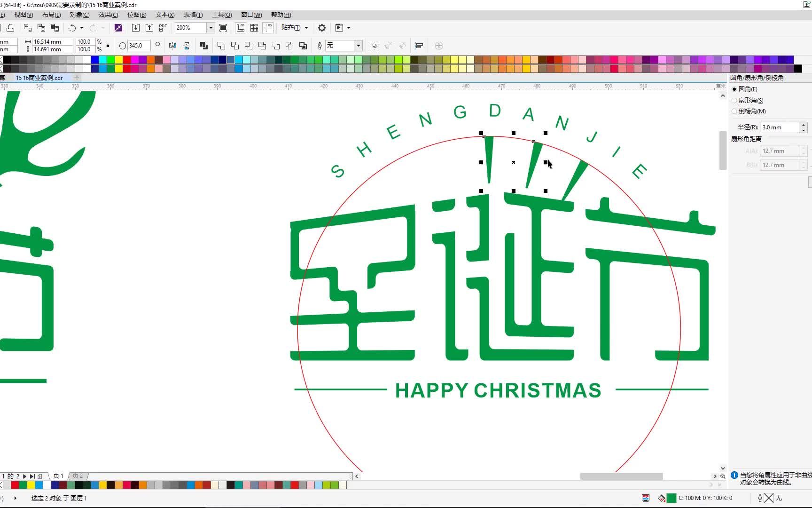The height and width of the screenshot is (508, 812).
Task: Click the trim shapes icon
Action: pyautogui.click(x=235, y=46)
